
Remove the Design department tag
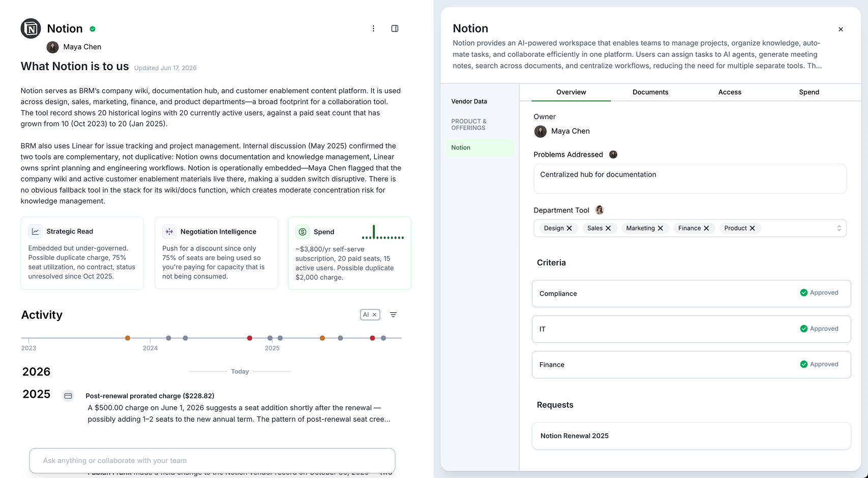click(570, 229)
